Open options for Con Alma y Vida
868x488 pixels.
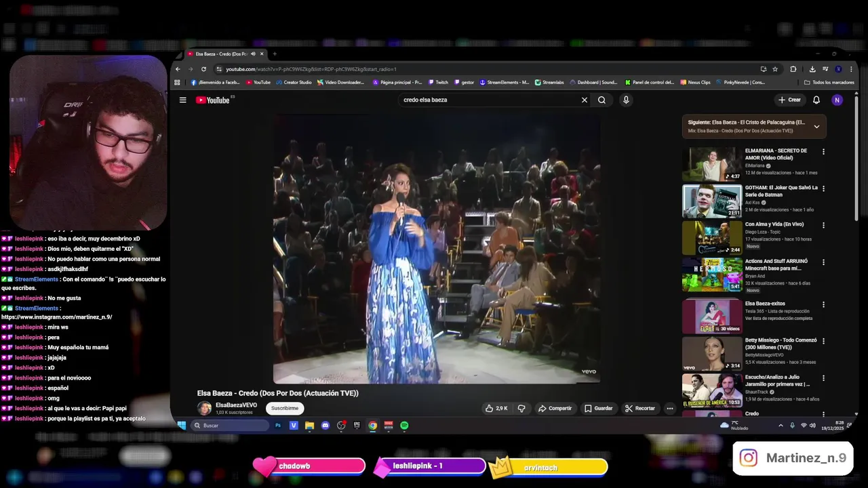(x=823, y=225)
